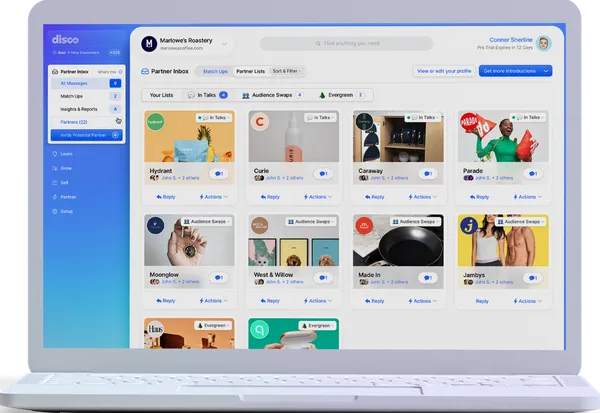The width and height of the screenshot is (600, 413).
Task: Select the In Talks list tab
Action: tap(207, 95)
